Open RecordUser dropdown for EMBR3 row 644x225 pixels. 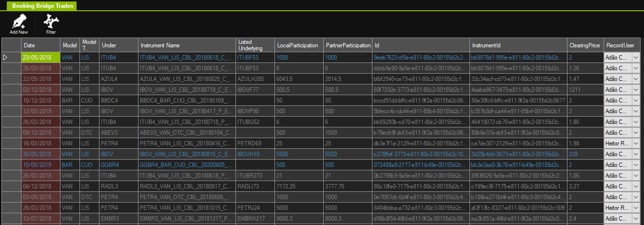tap(635, 218)
